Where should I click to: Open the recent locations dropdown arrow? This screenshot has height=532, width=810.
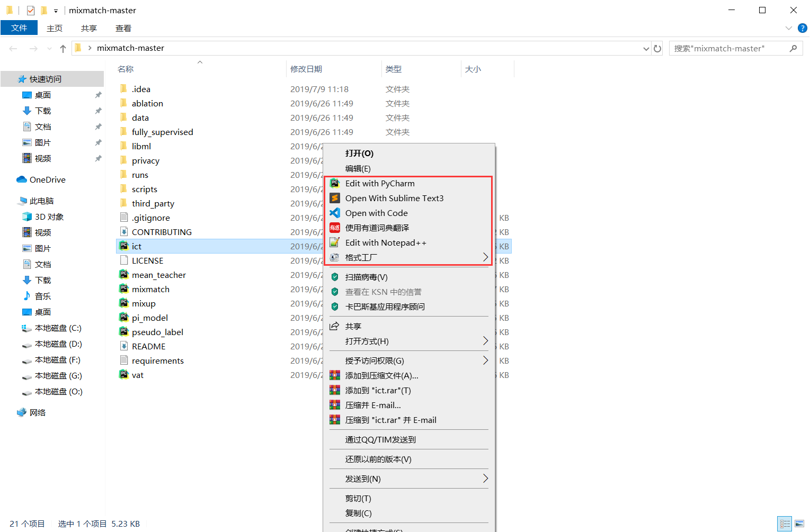point(49,48)
